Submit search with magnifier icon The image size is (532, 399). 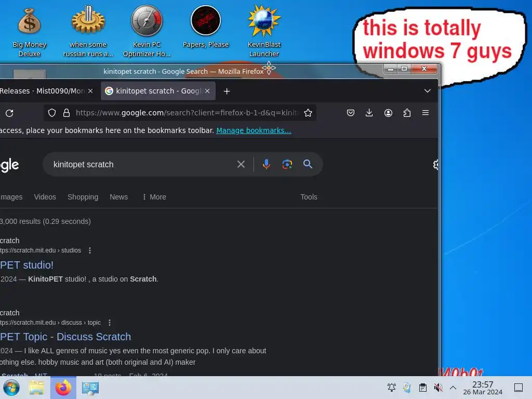[308, 164]
